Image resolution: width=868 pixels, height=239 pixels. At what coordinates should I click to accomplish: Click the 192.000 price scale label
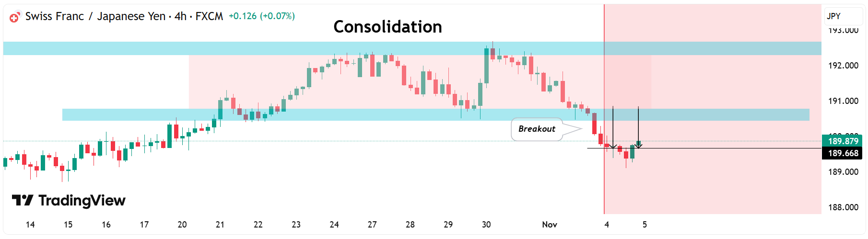[843, 66]
